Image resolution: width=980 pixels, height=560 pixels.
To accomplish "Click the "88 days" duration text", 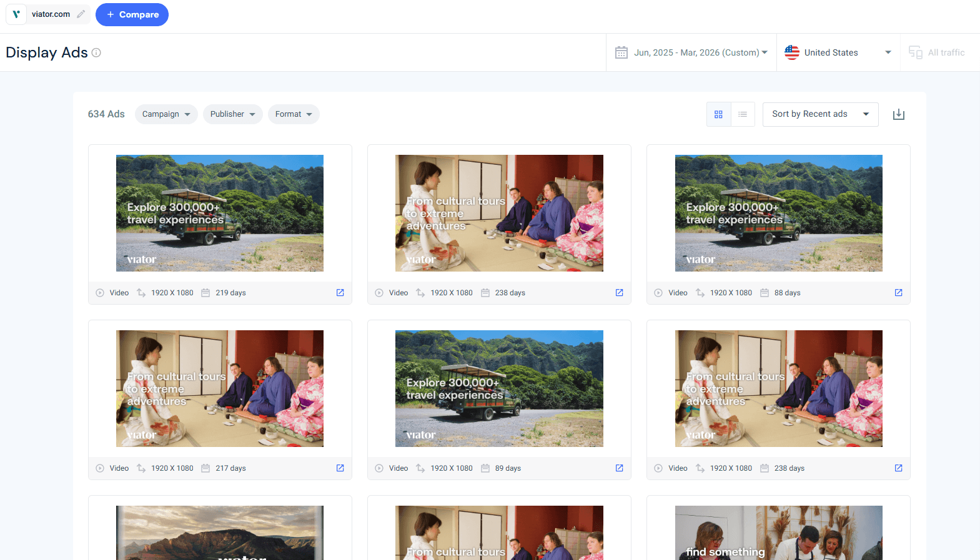I will coord(788,293).
